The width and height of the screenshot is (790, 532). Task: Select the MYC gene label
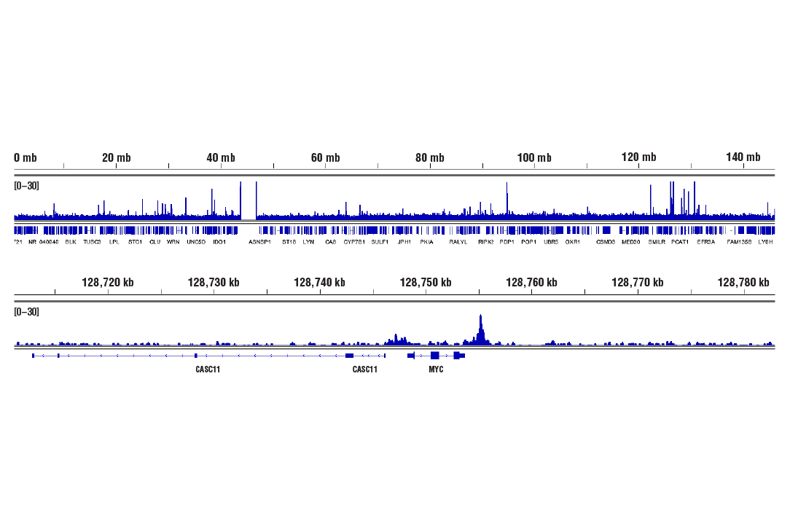[x=436, y=369]
